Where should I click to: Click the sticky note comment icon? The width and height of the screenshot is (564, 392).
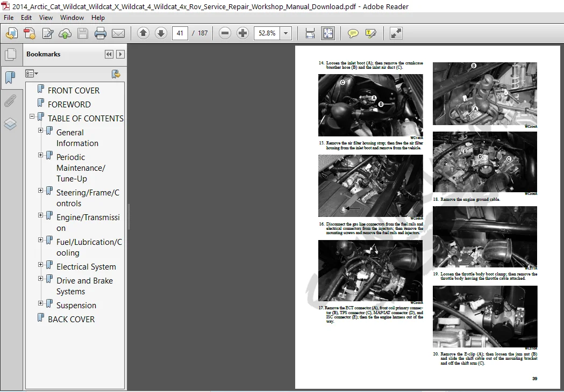pyautogui.click(x=353, y=33)
